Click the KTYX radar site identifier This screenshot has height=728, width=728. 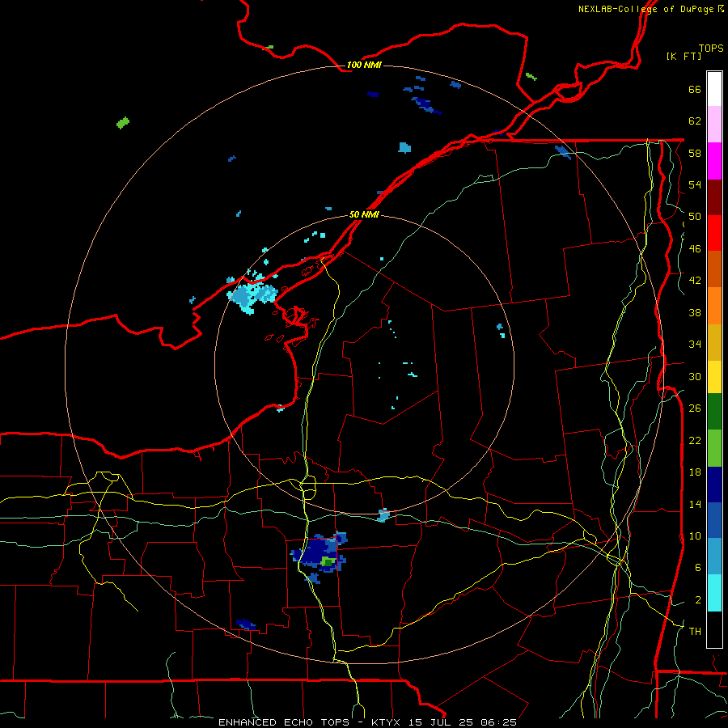[385, 722]
